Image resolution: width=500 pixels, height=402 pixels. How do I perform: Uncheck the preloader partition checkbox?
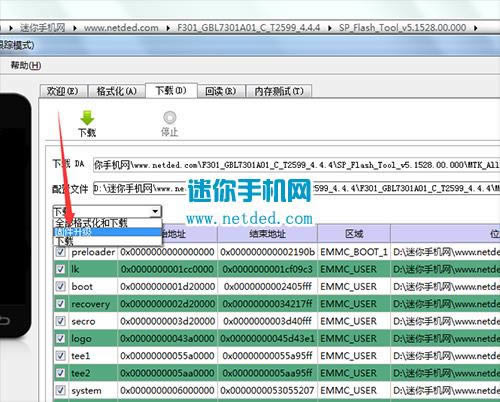60,252
